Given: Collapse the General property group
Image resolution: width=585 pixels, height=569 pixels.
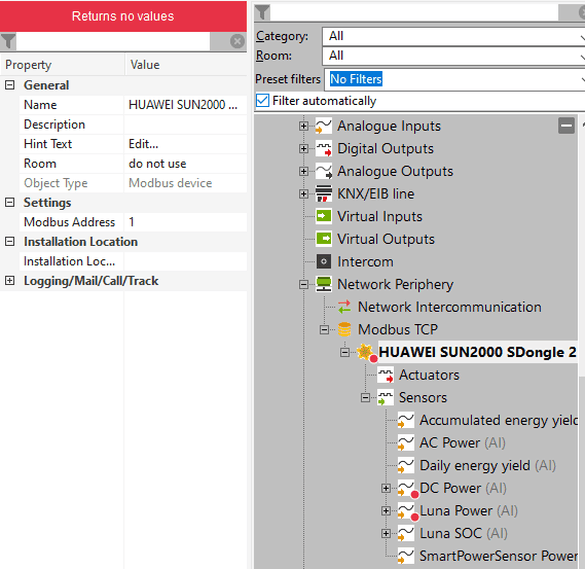Looking at the screenshot, I should click(x=10, y=85).
